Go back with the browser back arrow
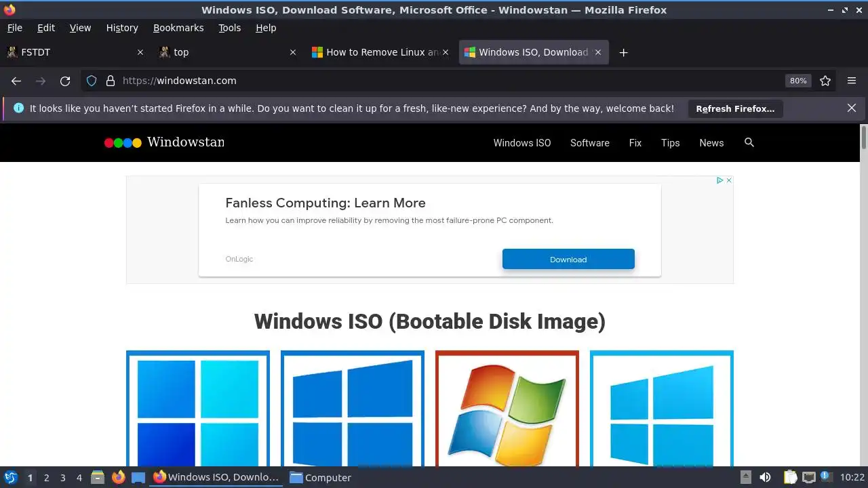Image resolution: width=868 pixels, height=488 pixels. tap(16, 81)
